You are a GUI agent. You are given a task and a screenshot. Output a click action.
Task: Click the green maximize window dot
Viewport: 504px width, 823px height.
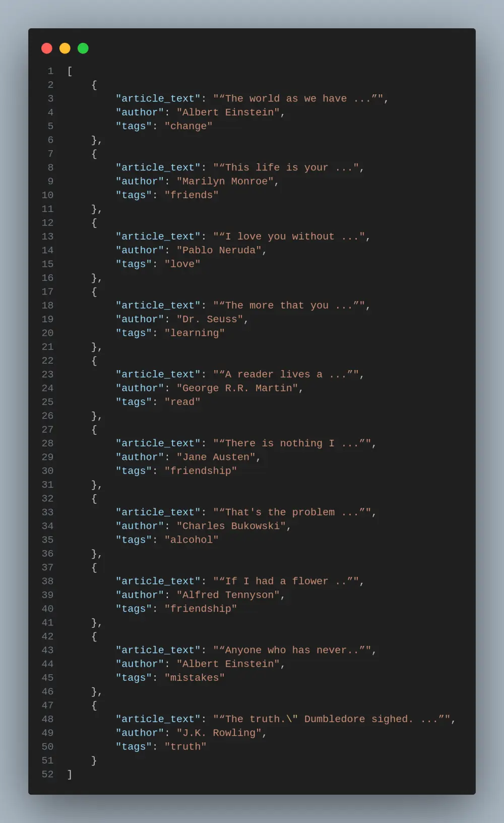point(83,48)
